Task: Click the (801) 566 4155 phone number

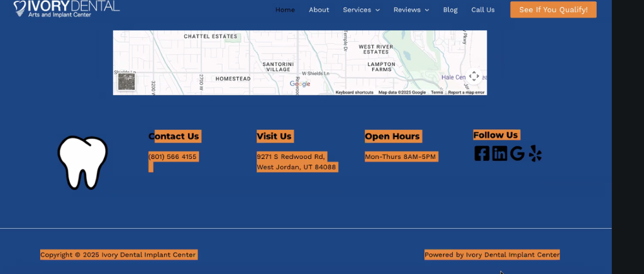Action: (x=172, y=156)
